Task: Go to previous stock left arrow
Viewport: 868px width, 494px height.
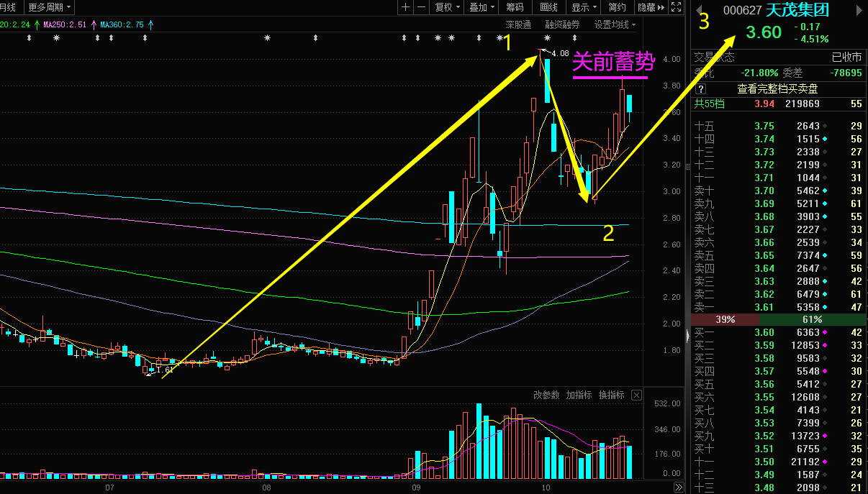Action: click(x=698, y=11)
